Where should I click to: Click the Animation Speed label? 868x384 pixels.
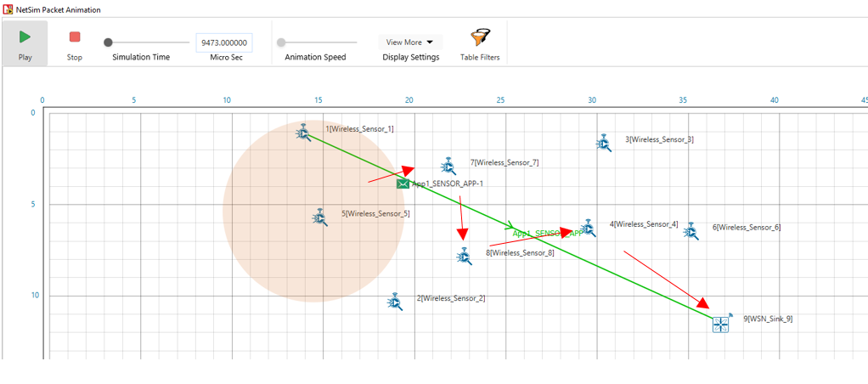point(316,57)
